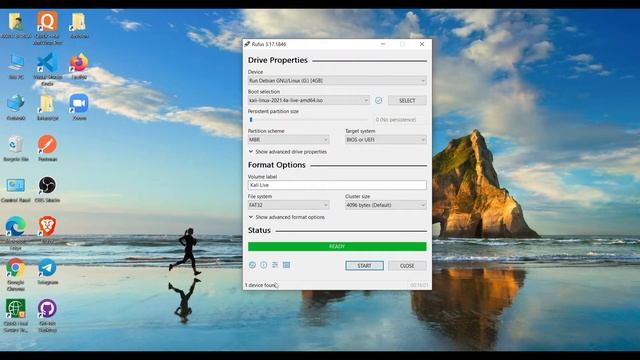Select the Recycle Bin desktop icon
This screenshot has width=640, height=360.
(x=16, y=145)
